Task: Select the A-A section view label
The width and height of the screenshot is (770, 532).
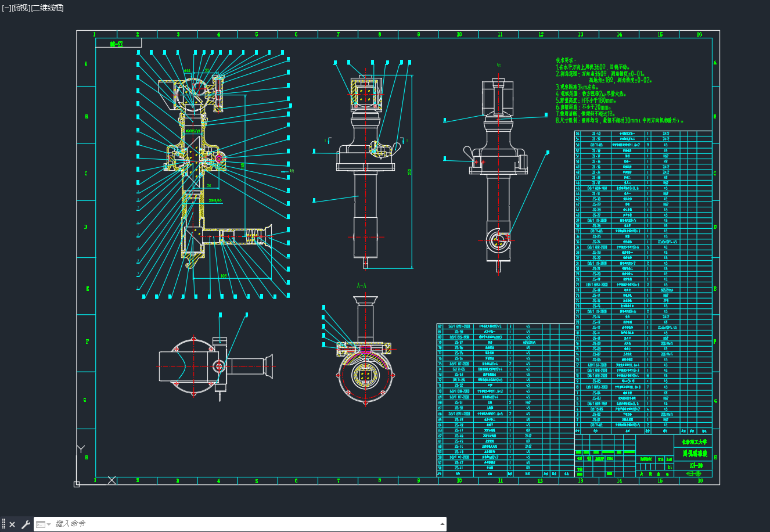Action: point(361,286)
